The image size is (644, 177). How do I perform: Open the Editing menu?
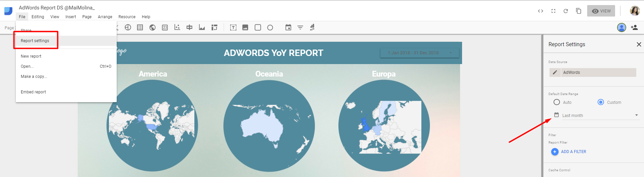point(38,17)
